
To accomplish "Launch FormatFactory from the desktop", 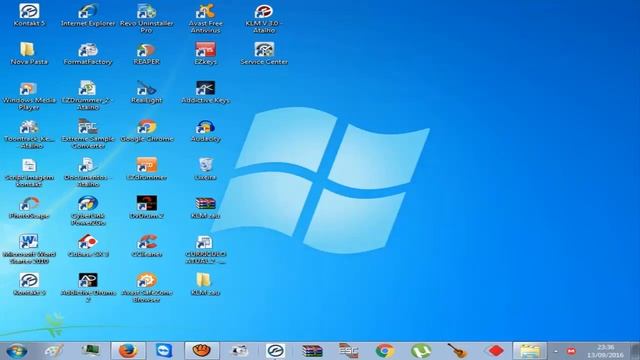I will point(88,53).
